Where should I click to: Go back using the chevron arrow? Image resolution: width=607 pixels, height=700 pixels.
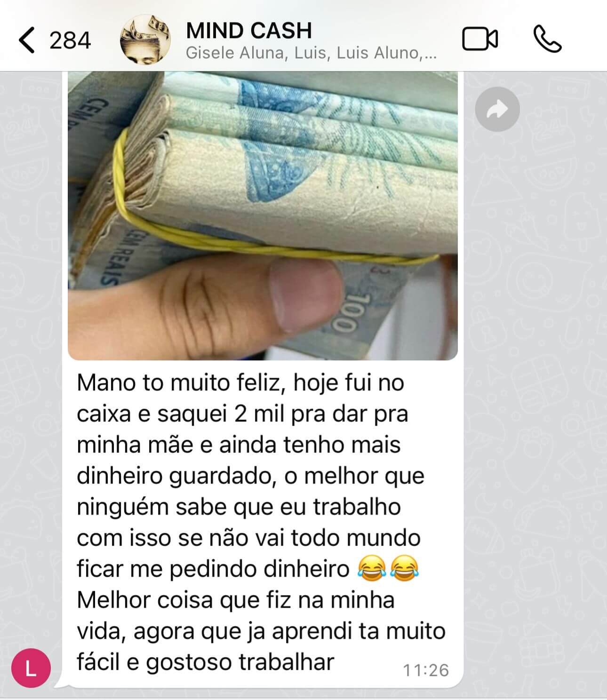[x=27, y=40]
